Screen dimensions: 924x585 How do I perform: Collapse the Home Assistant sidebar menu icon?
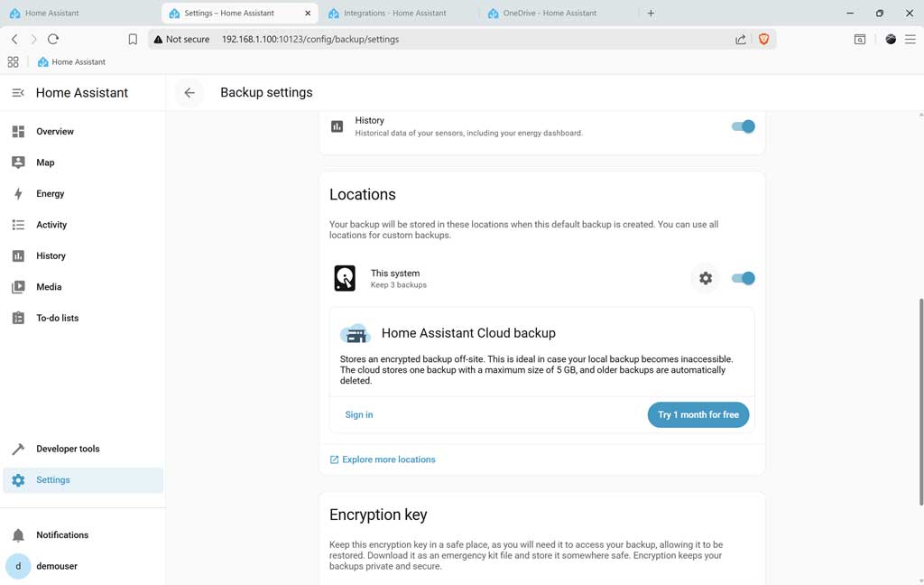pos(18,93)
